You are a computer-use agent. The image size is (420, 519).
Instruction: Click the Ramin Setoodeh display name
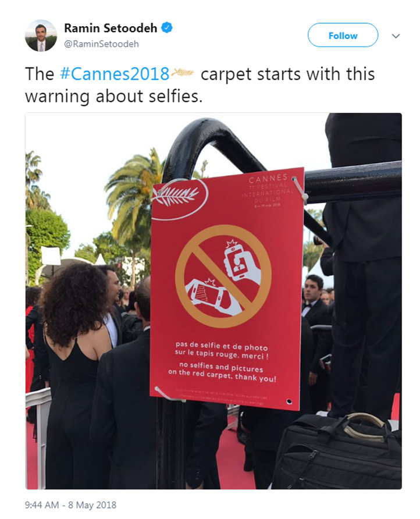tap(111, 28)
